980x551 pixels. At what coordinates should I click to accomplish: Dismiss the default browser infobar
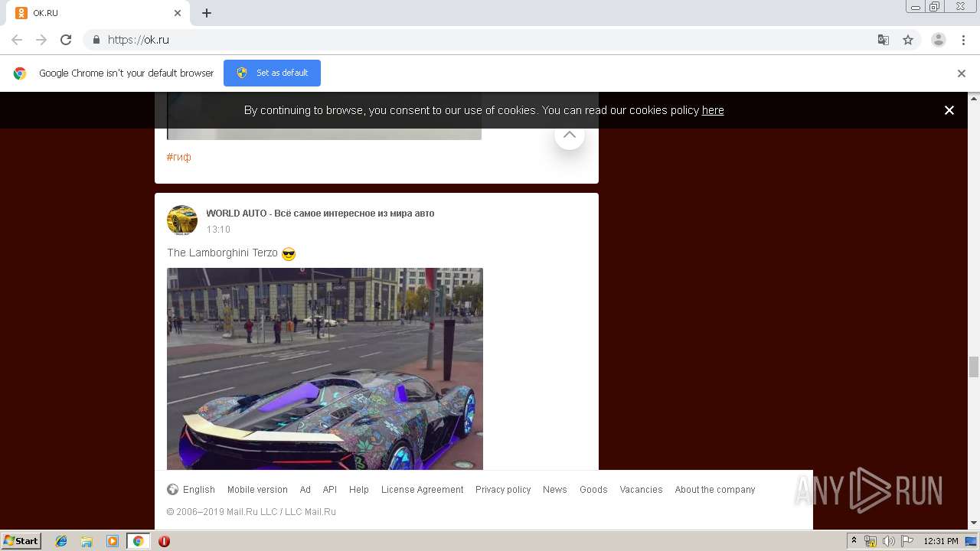[962, 73]
